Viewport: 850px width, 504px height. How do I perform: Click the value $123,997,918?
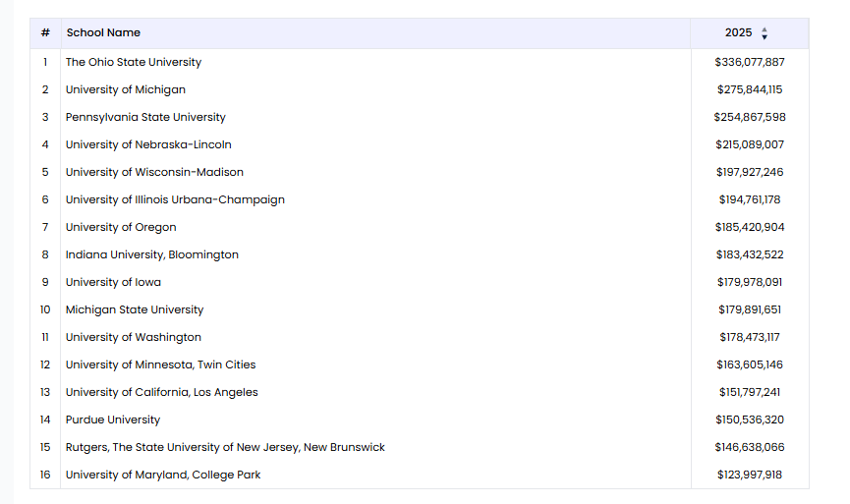(750, 475)
